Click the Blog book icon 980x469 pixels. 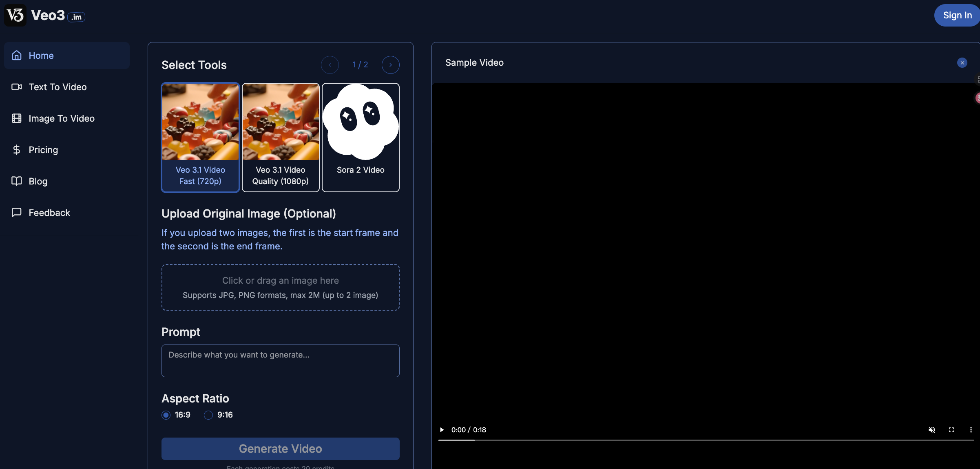click(x=16, y=181)
